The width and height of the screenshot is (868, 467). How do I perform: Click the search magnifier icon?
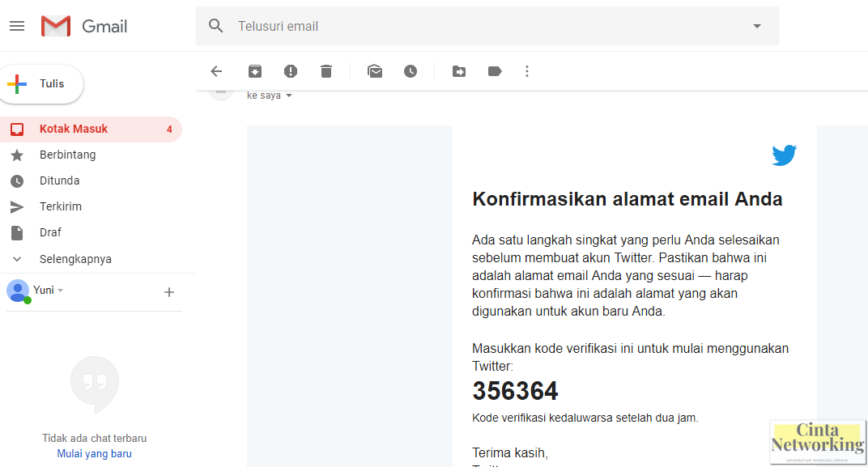pyautogui.click(x=216, y=26)
